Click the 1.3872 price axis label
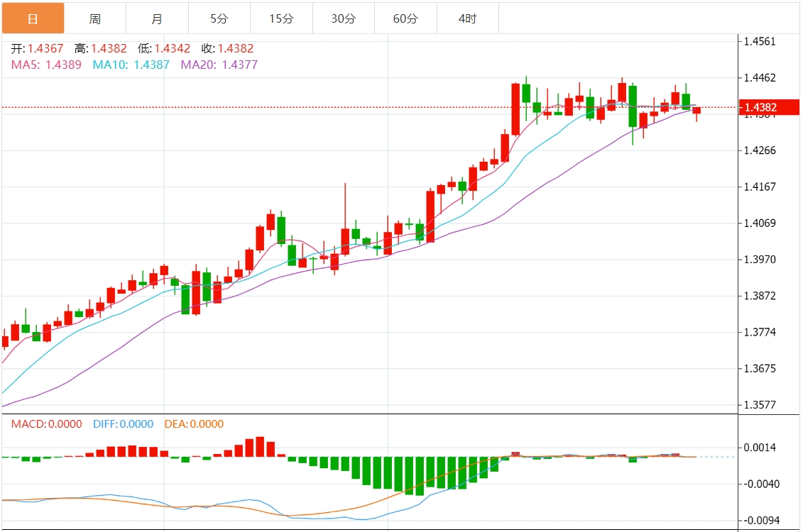Image resolution: width=803 pixels, height=532 pixels. (760, 296)
